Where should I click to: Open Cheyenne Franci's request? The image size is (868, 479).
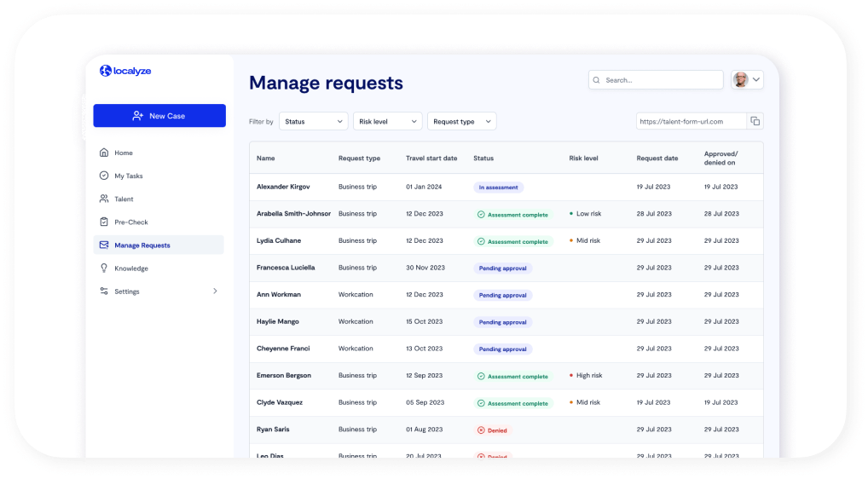point(283,349)
